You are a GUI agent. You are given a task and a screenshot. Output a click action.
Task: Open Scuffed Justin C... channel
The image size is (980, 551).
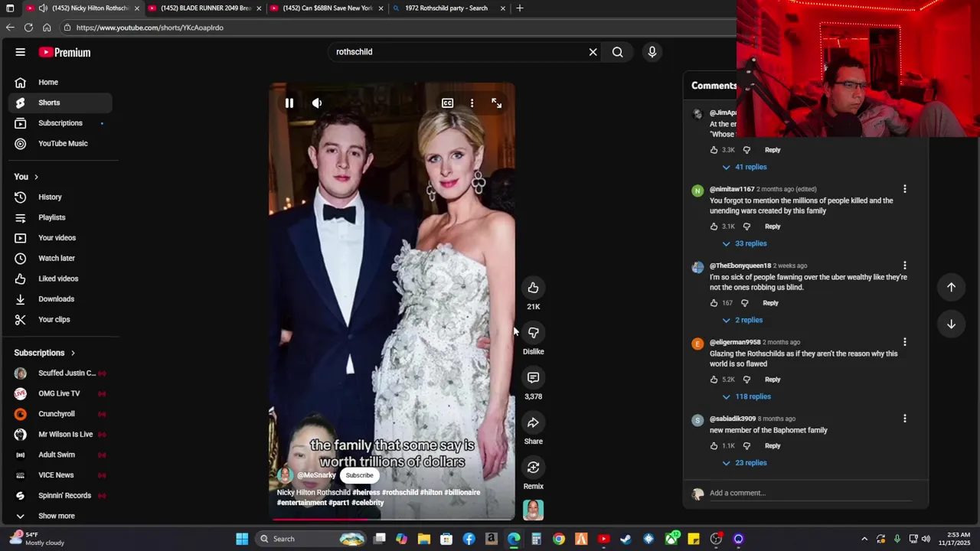tap(60, 373)
